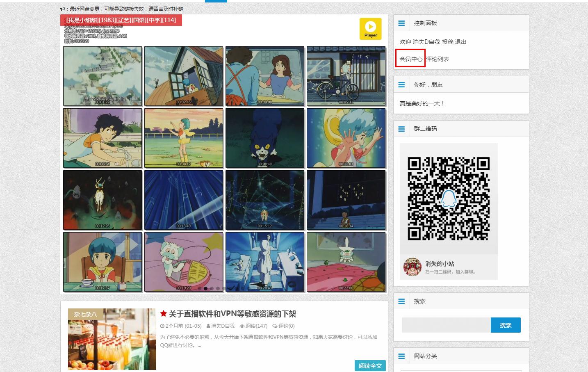Click the yellow Player icon

[x=371, y=29]
